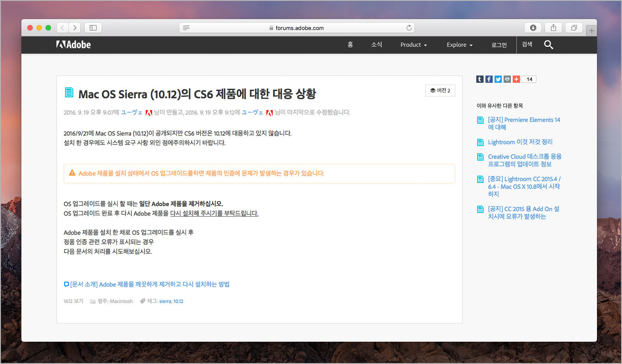This screenshot has height=364, width=622.
Task: Click the 1612 보기 view count
Action: (73, 301)
